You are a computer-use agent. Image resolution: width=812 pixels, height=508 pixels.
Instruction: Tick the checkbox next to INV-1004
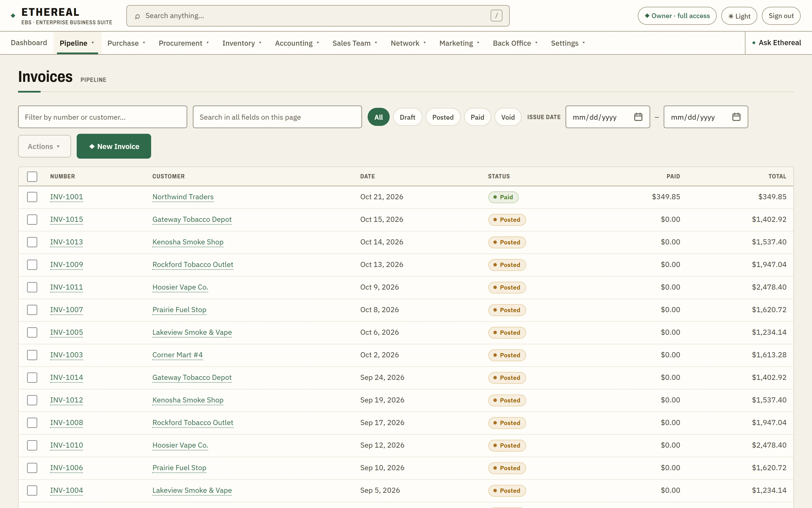pos(32,490)
